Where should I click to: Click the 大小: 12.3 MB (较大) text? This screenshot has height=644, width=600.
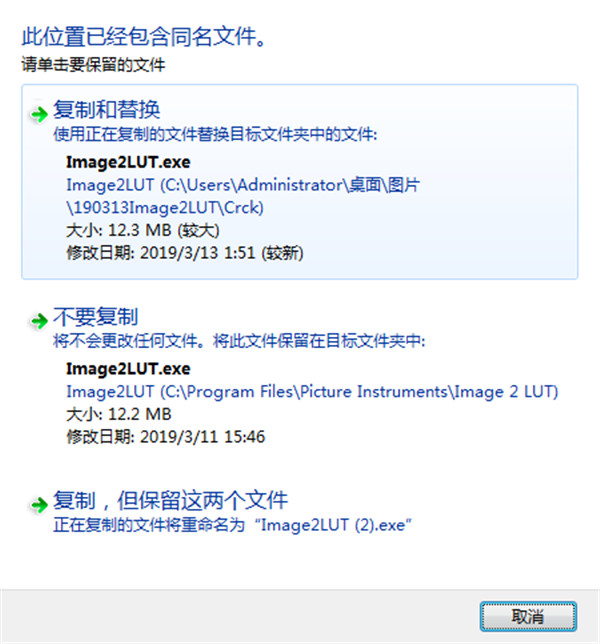pyautogui.click(x=143, y=230)
